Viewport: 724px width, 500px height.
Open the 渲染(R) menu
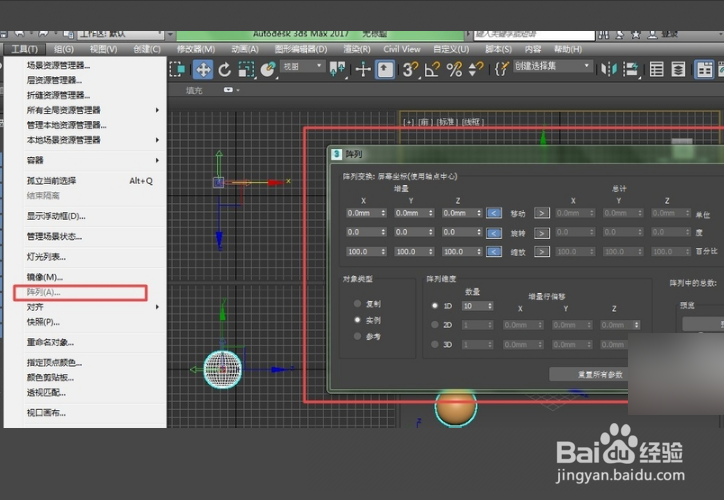click(356, 49)
